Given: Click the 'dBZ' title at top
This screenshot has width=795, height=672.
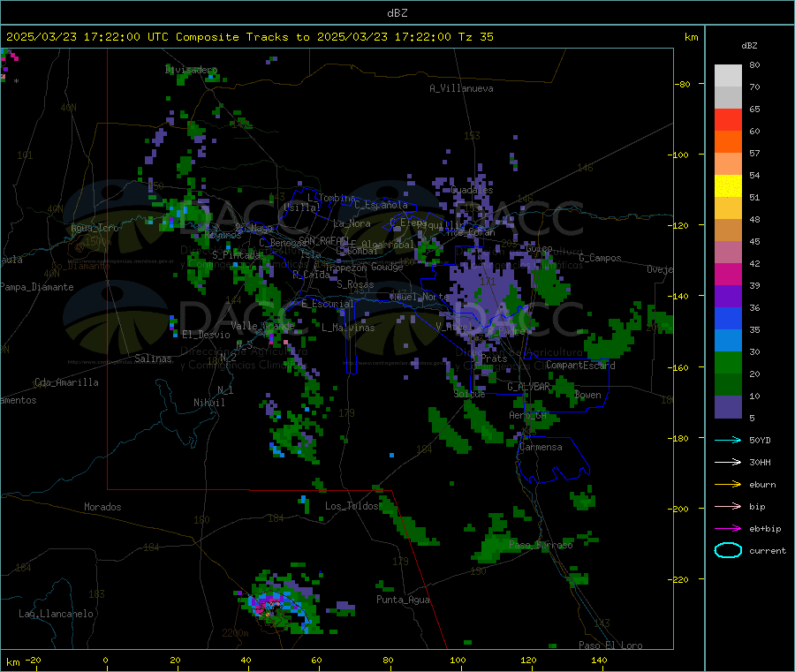Looking at the screenshot, I should click(x=397, y=13).
